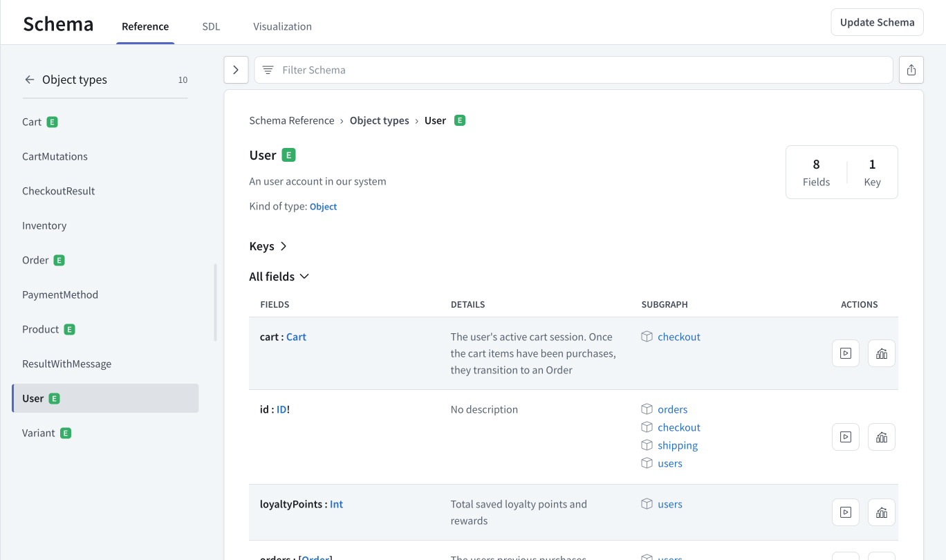The height and width of the screenshot is (560, 946).
Task: Collapse the All fields section
Action: (x=279, y=277)
